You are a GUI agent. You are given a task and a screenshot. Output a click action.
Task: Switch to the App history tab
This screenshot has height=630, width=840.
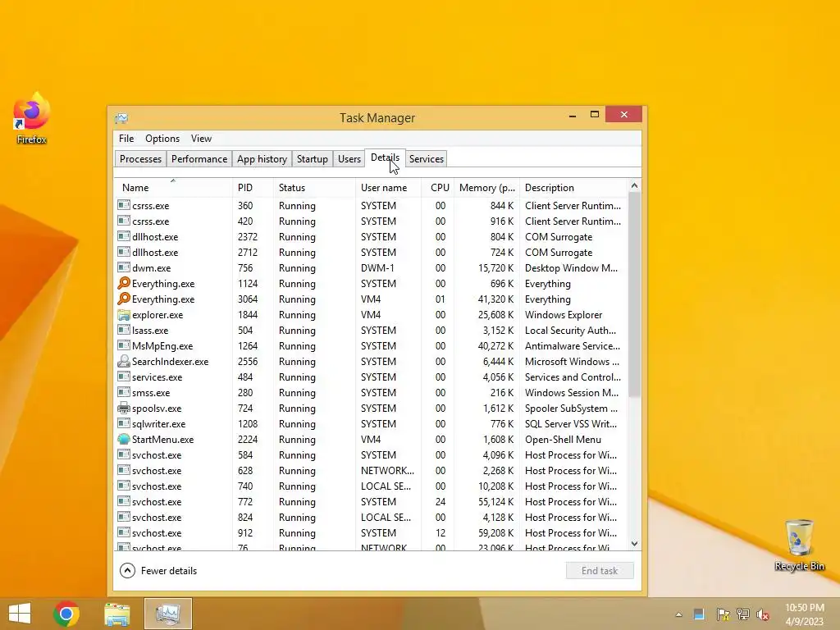(x=262, y=159)
